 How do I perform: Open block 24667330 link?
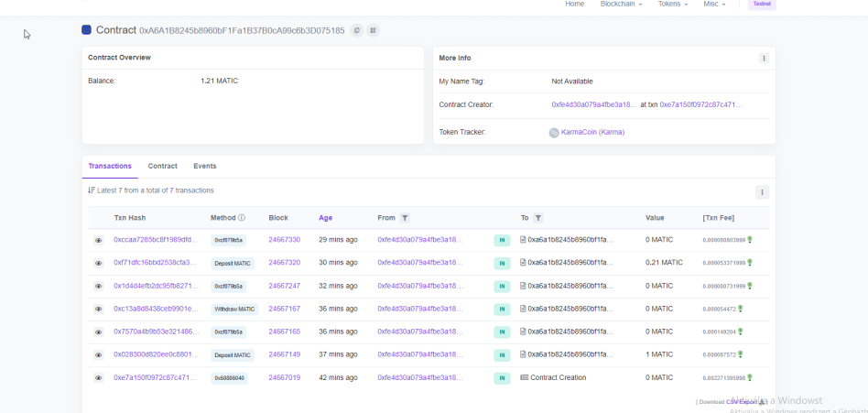point(284,240)
